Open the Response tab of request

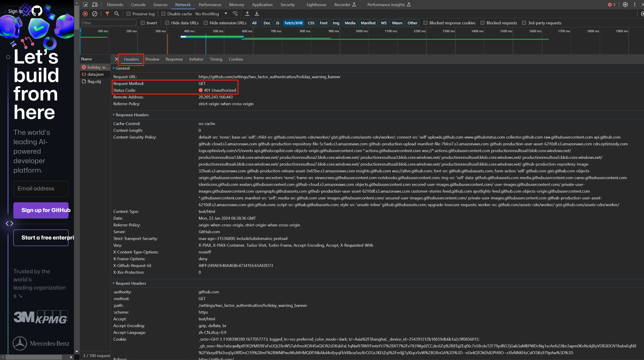[174, 59]
